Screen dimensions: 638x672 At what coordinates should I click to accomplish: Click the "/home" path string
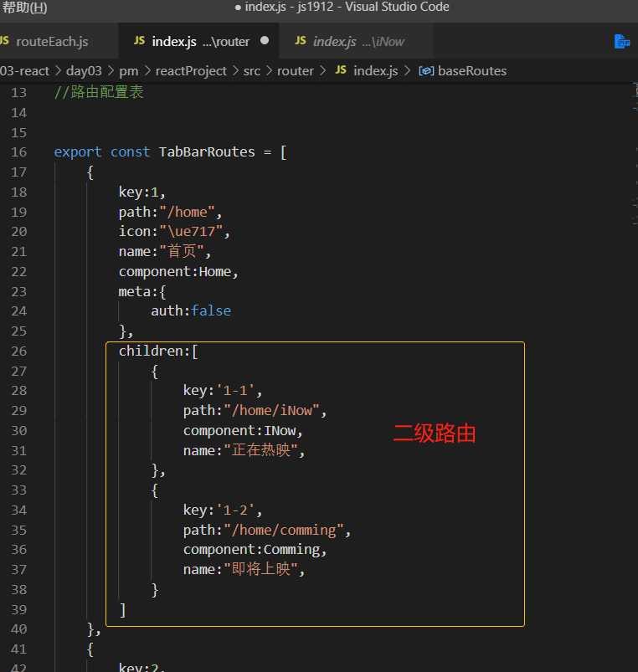(x=187, y=212)
